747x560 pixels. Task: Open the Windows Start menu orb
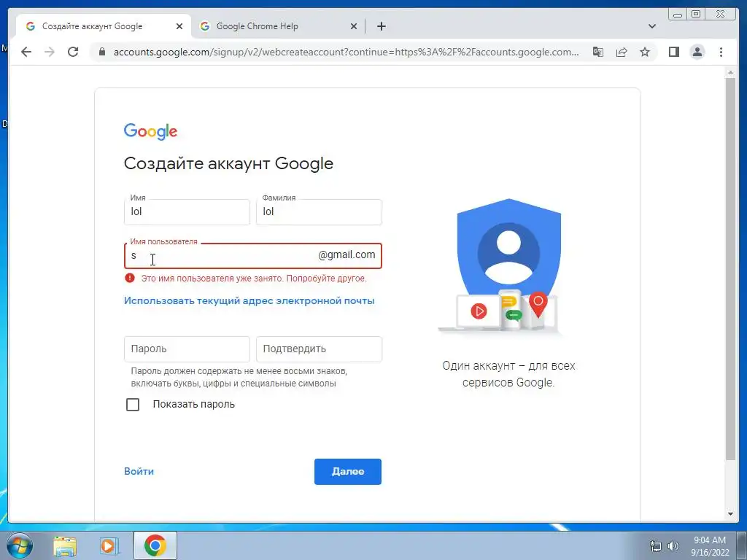click(x=19, y=545)
